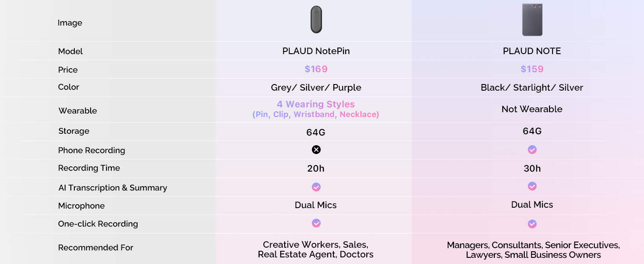
Task: Click the Black/ Starlight/ Silver color cell
Action: (532, 88)
